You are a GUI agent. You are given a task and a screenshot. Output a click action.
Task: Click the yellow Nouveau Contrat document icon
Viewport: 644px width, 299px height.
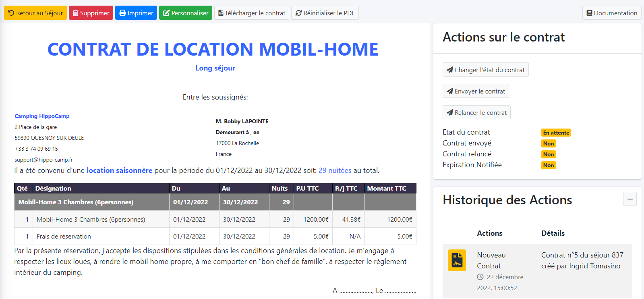tap(457, 260)
